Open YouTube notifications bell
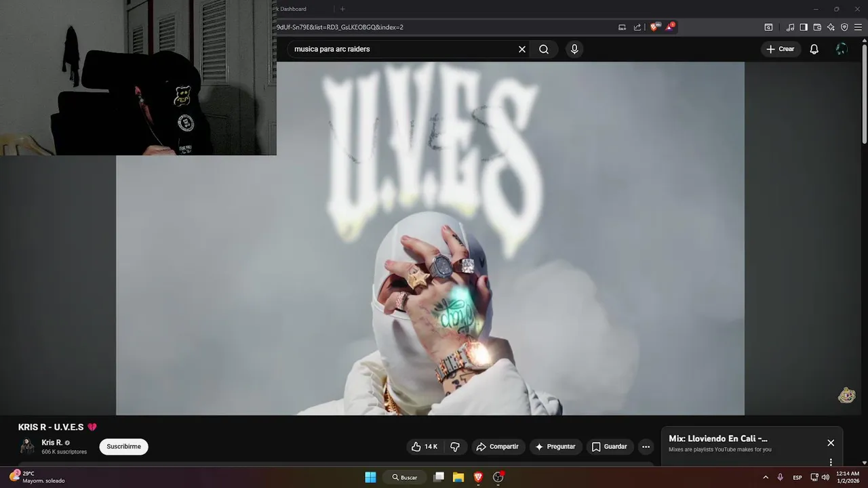Viewport: 868px width, 488px height. pos(814,49)
